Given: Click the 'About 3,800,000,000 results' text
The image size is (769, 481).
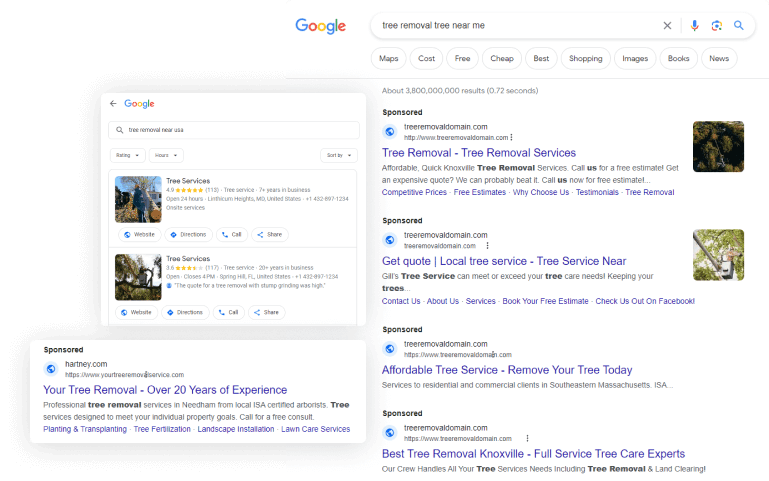Looking at the screenshot, I should tap(460, 91).
